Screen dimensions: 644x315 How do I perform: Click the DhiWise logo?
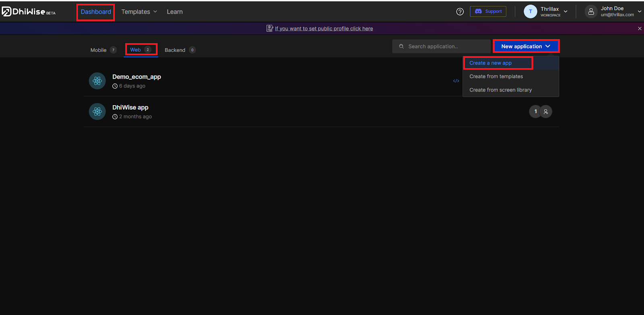click(x=28, y=12)
